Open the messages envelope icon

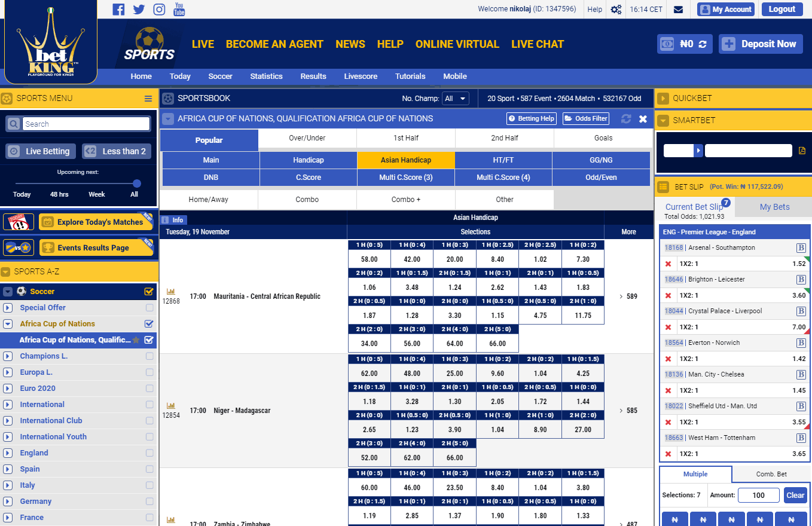click(678, 9)
